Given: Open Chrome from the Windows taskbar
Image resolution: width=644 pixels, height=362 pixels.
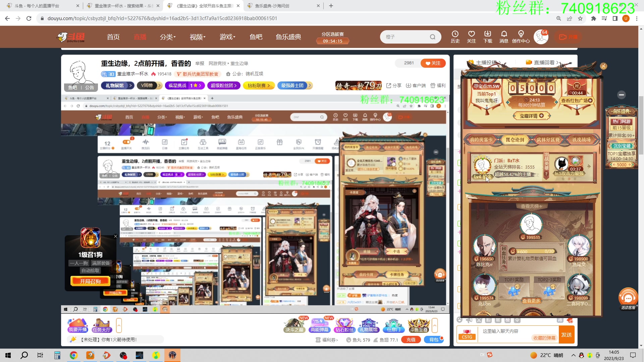Looking at the screenshot, I should coord(73,355).
